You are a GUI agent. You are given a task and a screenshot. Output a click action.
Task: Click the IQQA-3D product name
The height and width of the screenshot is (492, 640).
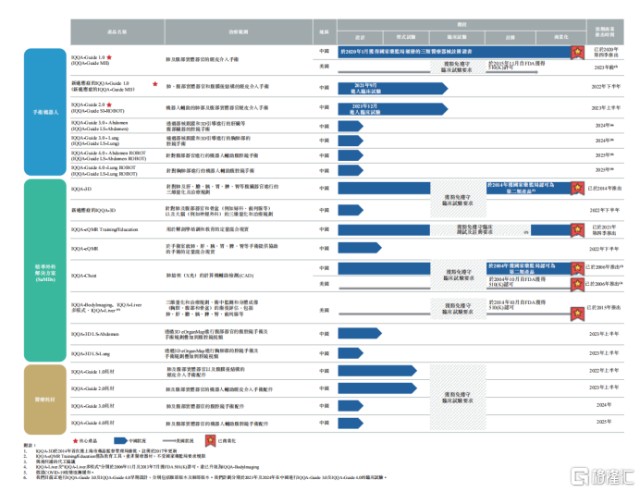coord(81,189)
